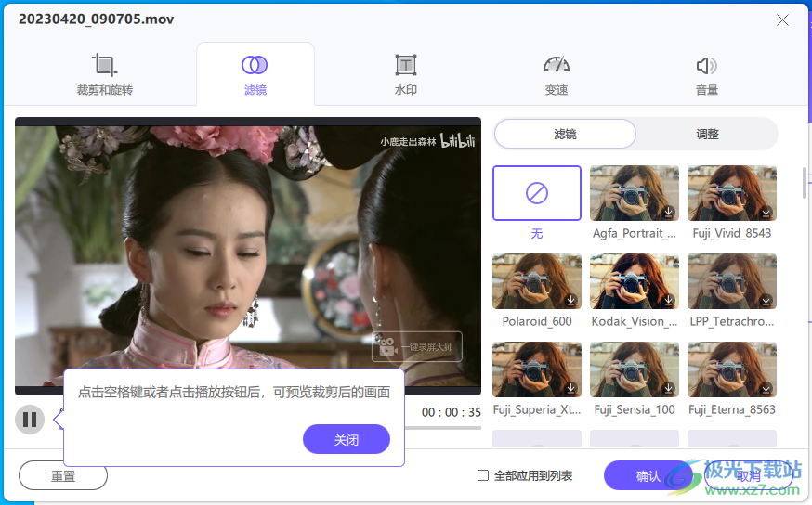
Task: Open the 变速 speed tab
Action: coord(557,75)
